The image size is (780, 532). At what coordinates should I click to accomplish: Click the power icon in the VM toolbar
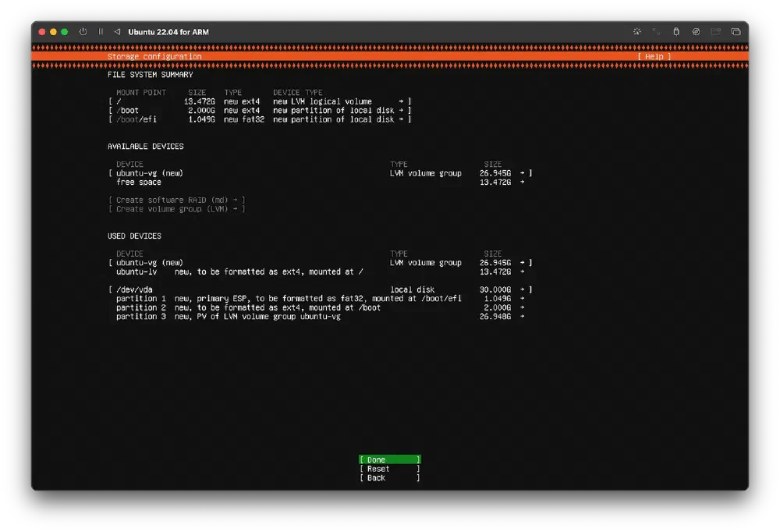(83, 32)
